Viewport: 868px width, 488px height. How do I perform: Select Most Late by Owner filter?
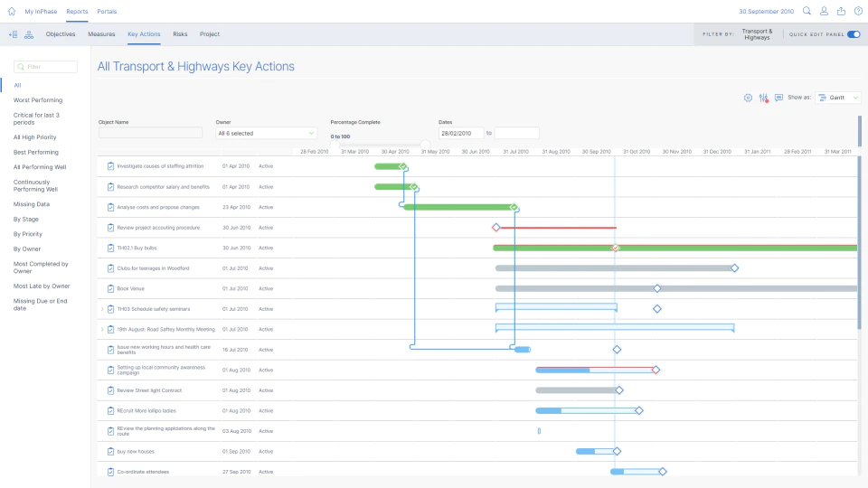pyautogui.click(x=42, y=286)
